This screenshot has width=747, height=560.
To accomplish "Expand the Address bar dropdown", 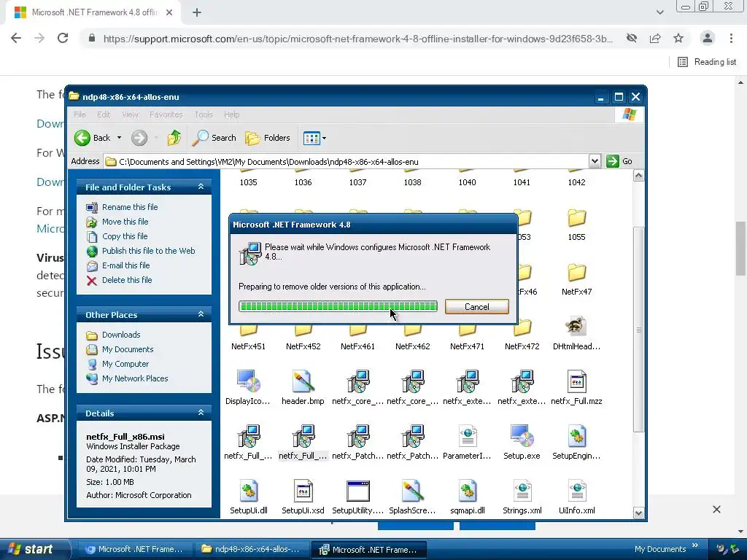I will point(595,161).
